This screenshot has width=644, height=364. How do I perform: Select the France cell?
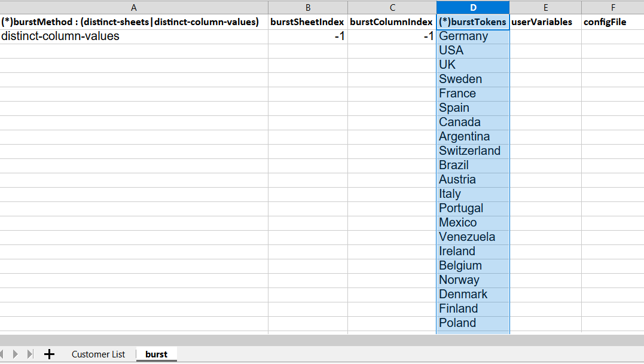click(473, 94)
